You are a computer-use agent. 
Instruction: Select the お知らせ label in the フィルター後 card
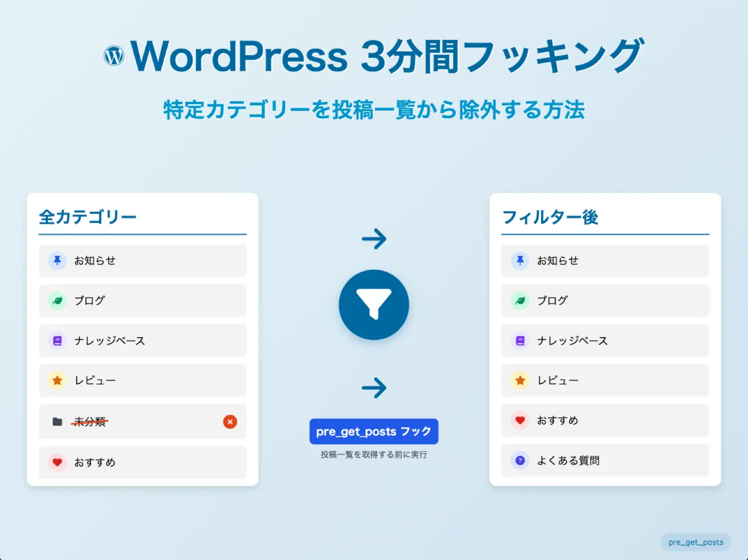[558, 261]
